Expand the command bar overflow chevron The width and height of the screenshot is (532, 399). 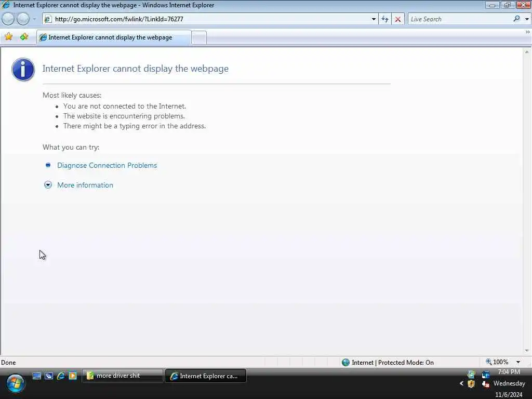[x=528, y=32]
